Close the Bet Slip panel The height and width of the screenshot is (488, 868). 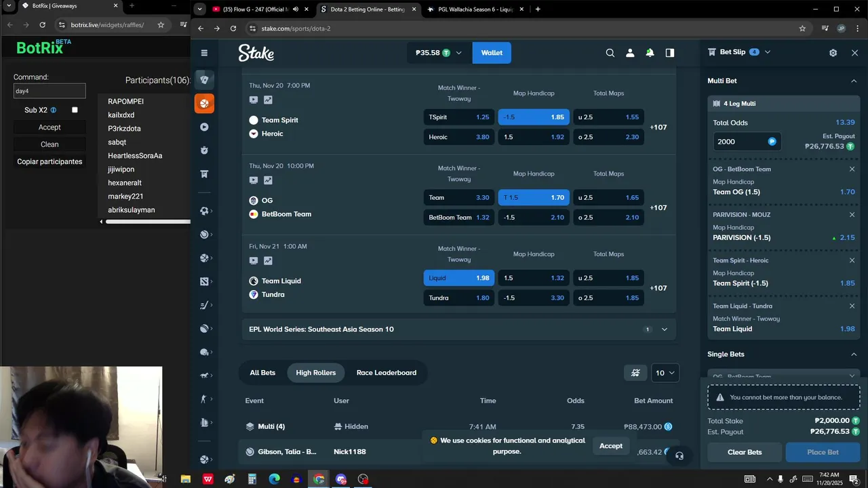[854, 53]
